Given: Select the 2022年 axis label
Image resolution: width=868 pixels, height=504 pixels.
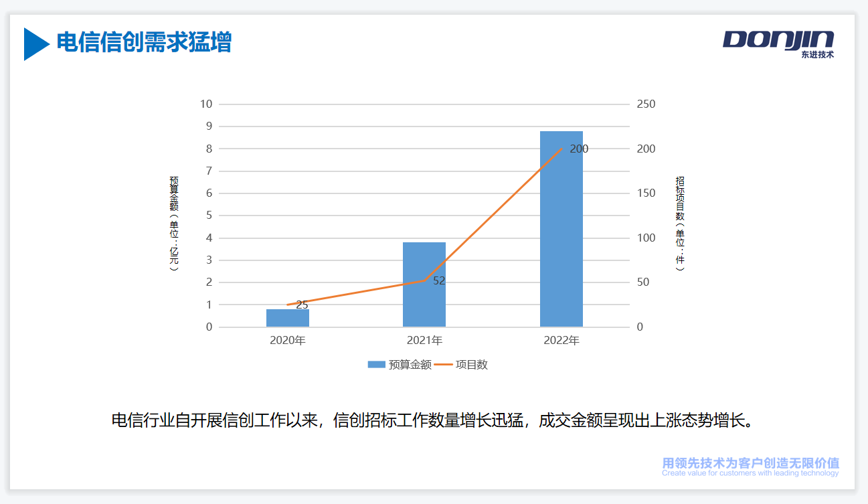Looking at the screenshot, I should point(561,339).
